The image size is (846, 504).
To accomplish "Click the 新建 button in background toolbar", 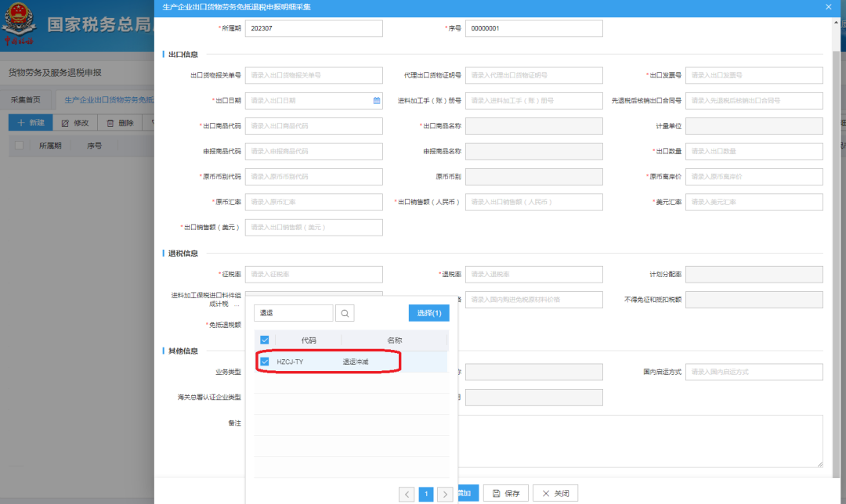I will [x=31, y=123].
